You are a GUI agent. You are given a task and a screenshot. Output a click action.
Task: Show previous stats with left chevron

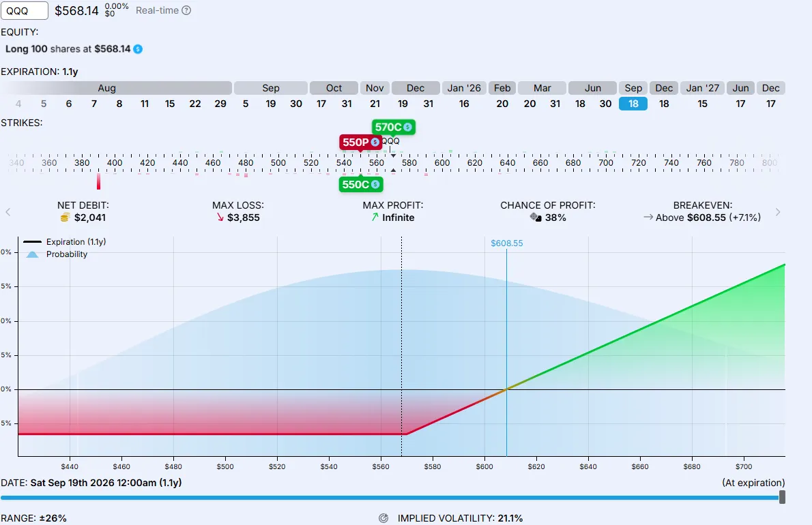(x=8, y=212)
